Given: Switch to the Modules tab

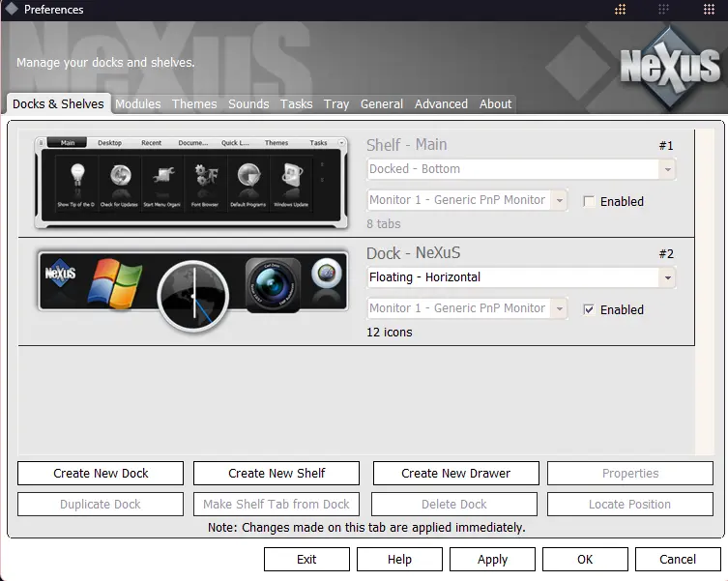Looking at the screenshot, I should 138,104.
